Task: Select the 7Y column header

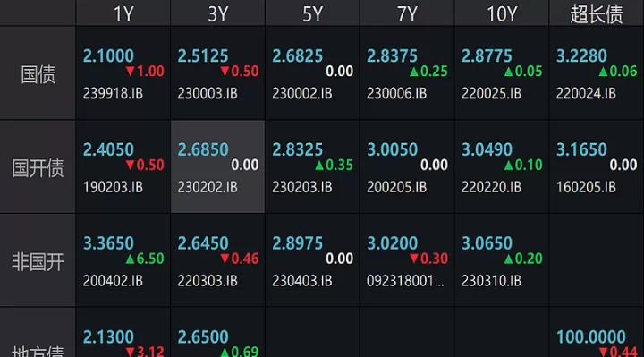Action: 407,13
